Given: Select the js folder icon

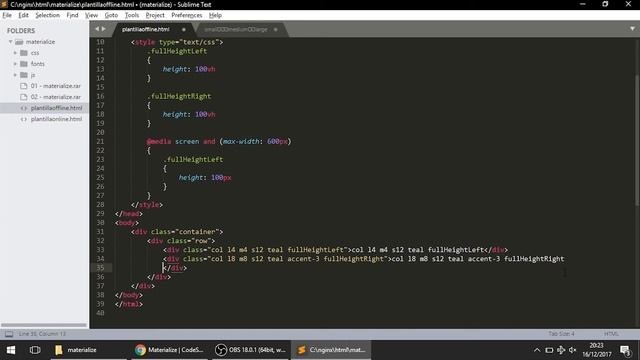Looking at the screenshot, I should click(24, 75).
